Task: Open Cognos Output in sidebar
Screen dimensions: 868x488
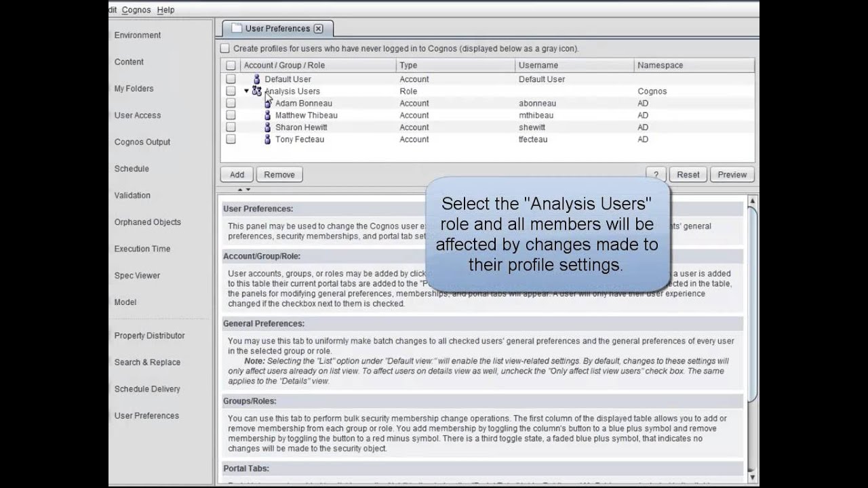Action: [x=142, y=142]
